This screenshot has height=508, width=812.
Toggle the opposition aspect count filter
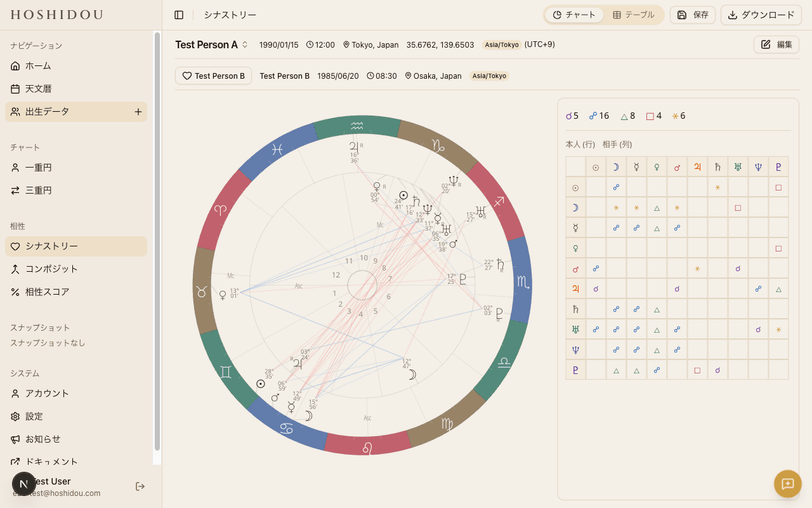click(598, 116)
